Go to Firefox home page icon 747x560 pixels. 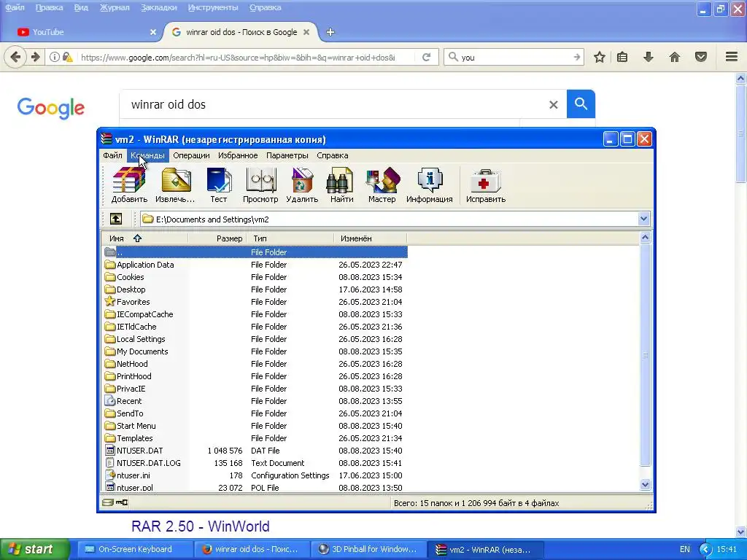(x=675, y=57)
